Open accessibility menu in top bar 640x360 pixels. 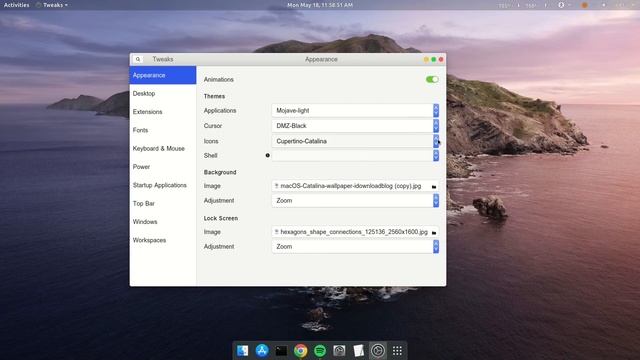coord(561,5)
